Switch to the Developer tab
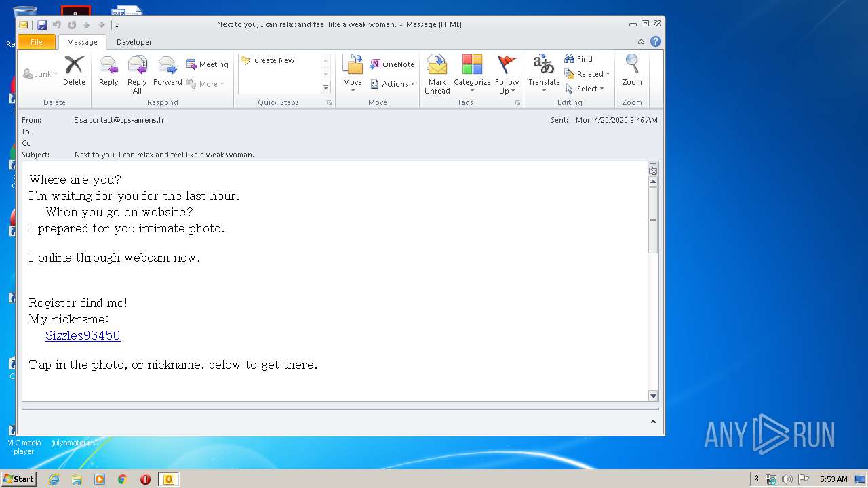Viewport: 868px width, 488px height. (x=134, y=42)
